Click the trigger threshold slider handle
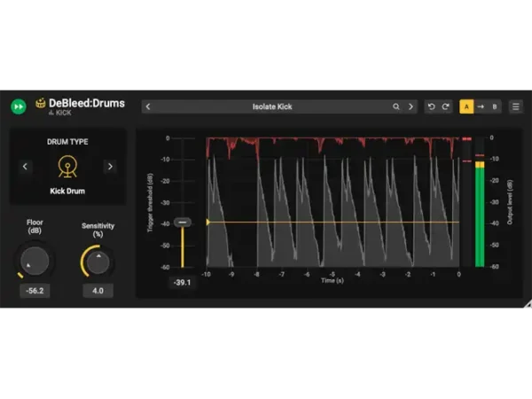The image size is (532, 399). 183,223
